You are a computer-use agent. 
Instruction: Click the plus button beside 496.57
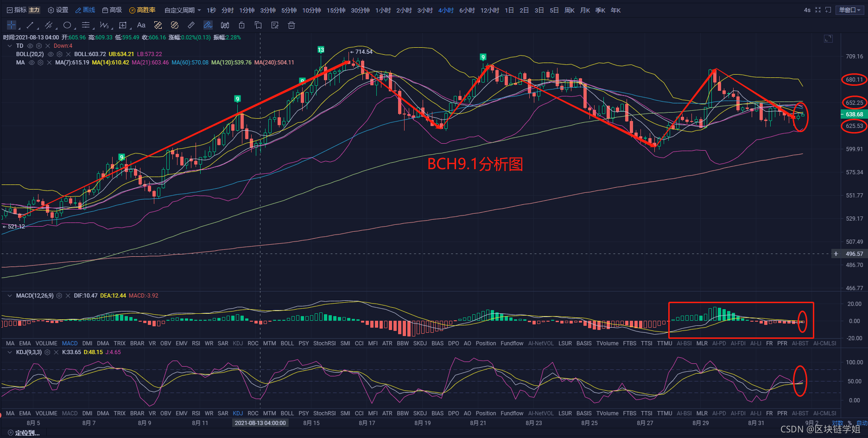(x=836, y=254)
